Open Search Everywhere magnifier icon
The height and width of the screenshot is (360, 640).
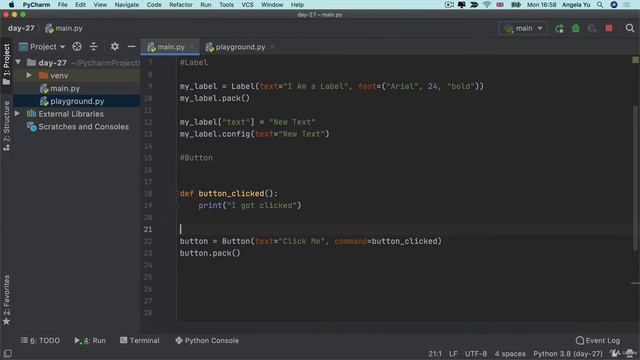(630, 28)
